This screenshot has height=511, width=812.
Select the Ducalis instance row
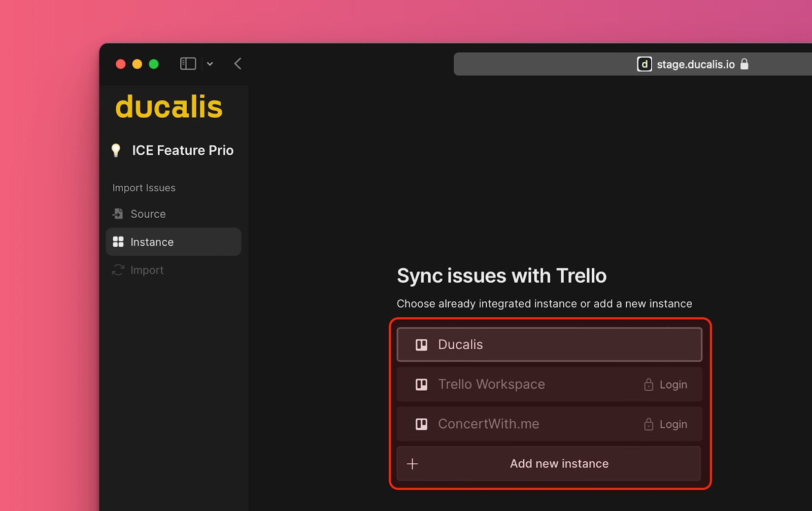(x=549, y=344)
